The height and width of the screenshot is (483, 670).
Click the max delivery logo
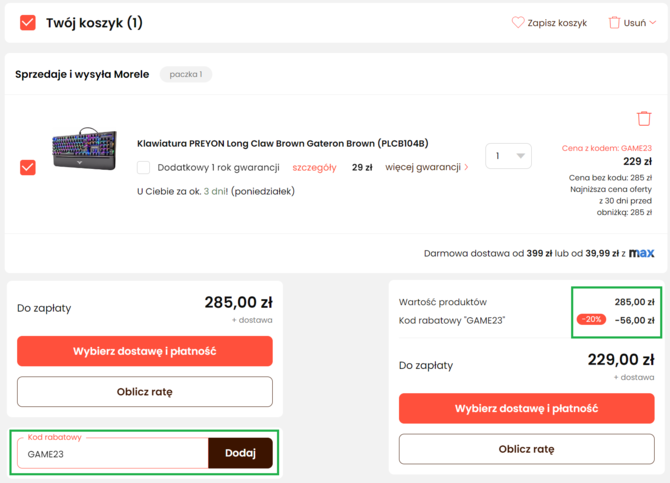(x=641, y=253)
